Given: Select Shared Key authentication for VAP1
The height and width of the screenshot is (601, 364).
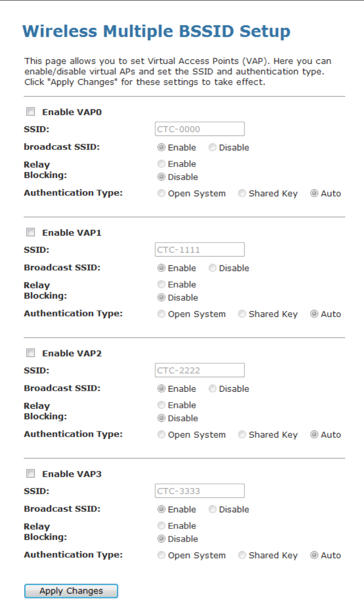Looking at the screenshot, I should (x=242, y=314).
